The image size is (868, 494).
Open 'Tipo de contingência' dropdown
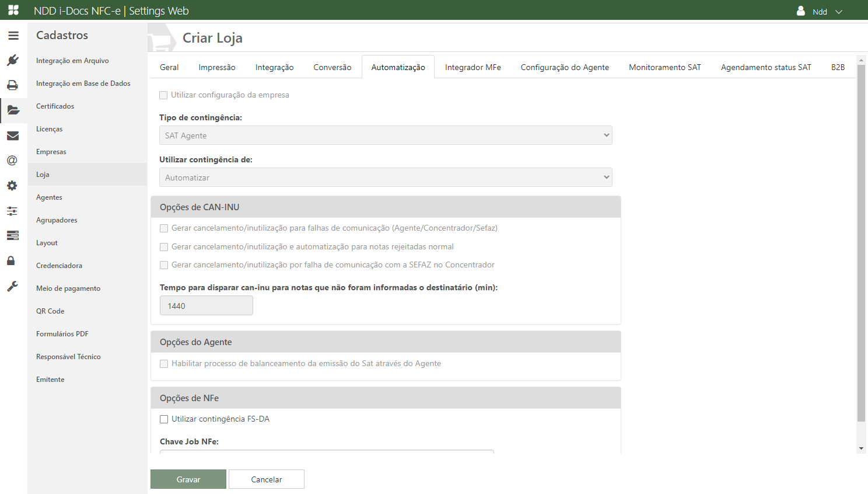tap(385, 135)
